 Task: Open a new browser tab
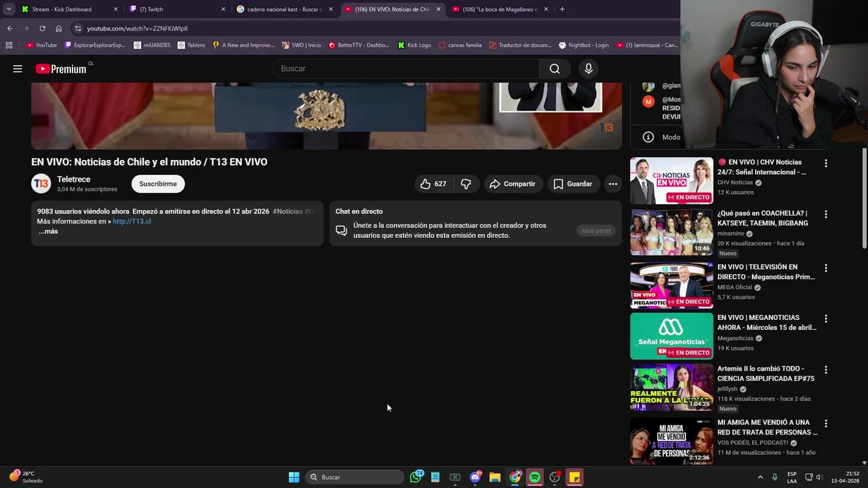[562, 9]
